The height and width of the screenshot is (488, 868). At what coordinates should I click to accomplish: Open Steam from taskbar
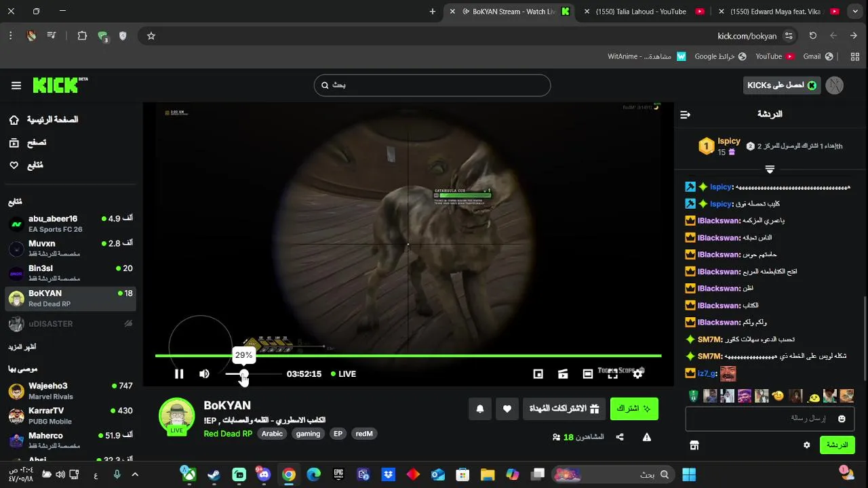[x=214, y=475]
